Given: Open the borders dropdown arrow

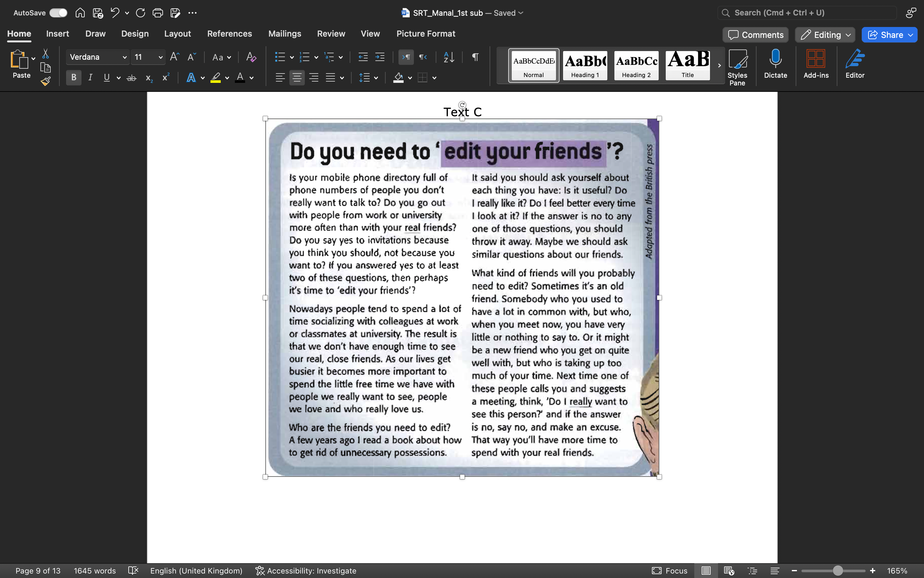Looking at the screenshot, I should coord(434,78).
